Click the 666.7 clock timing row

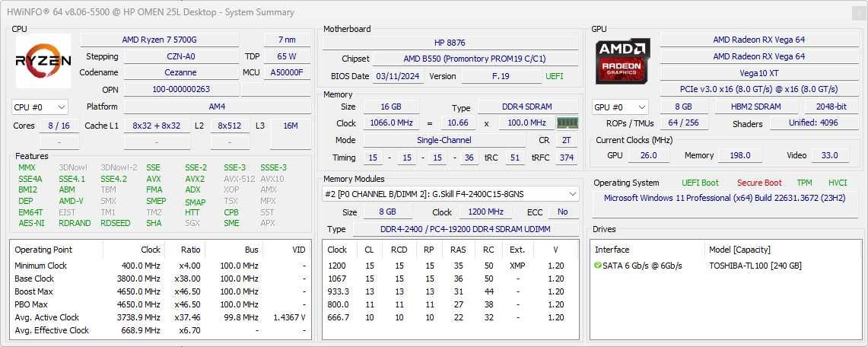click(x=450, y=317)
